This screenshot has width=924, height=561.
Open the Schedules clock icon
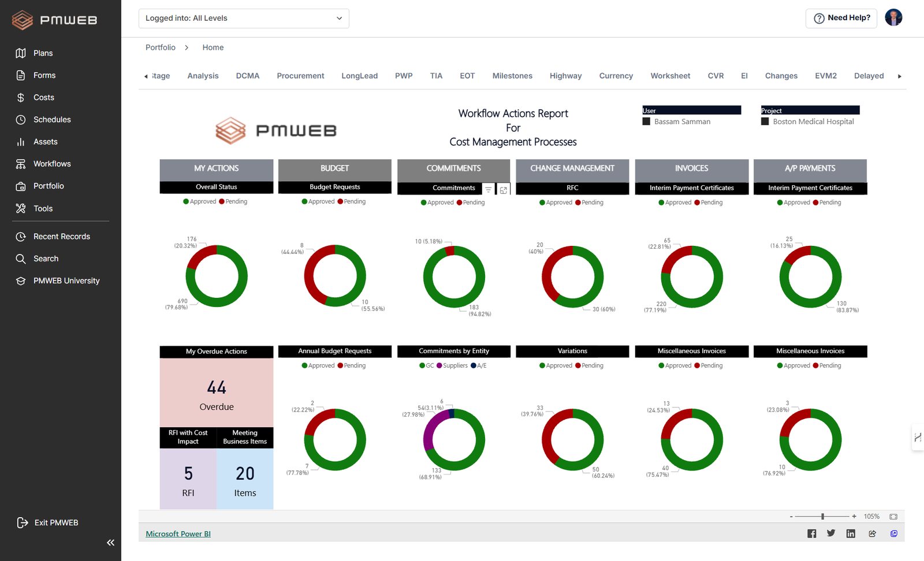pyautogui.click(x=21, y=119)
